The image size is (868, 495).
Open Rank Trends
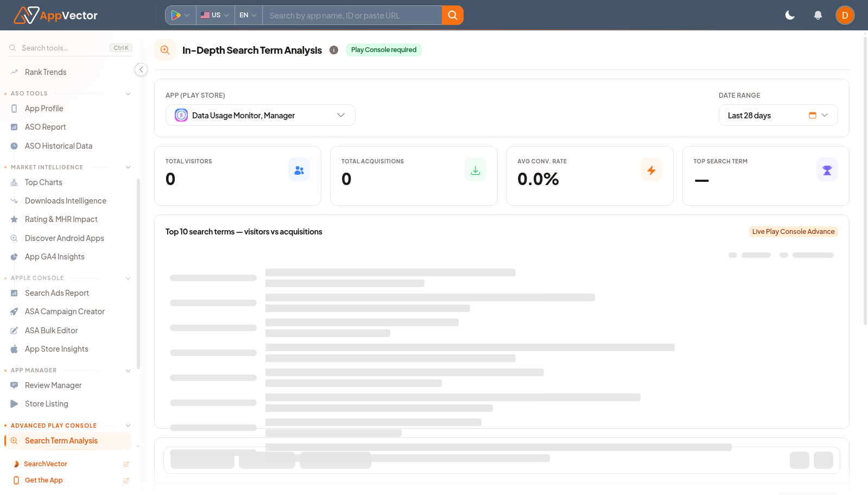click(46, 72)
